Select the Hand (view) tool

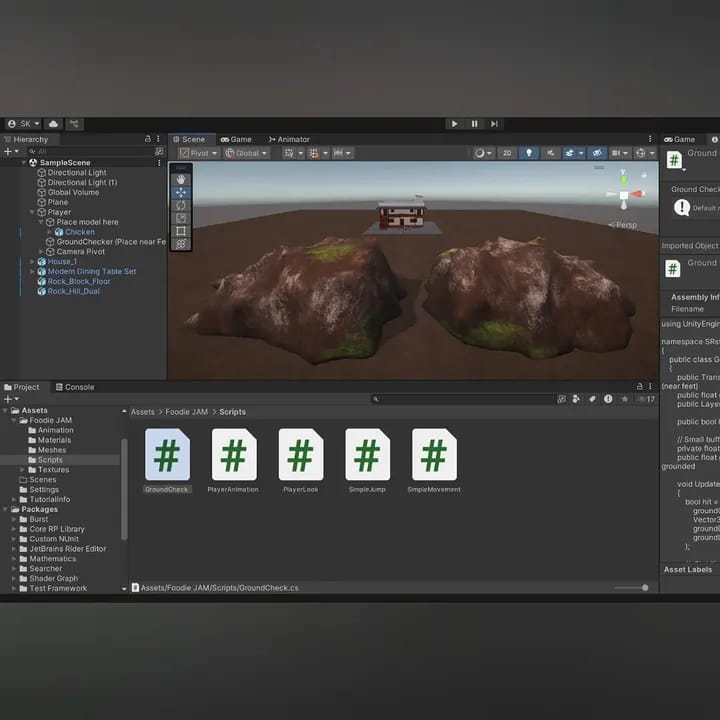[x=181, y=180]
